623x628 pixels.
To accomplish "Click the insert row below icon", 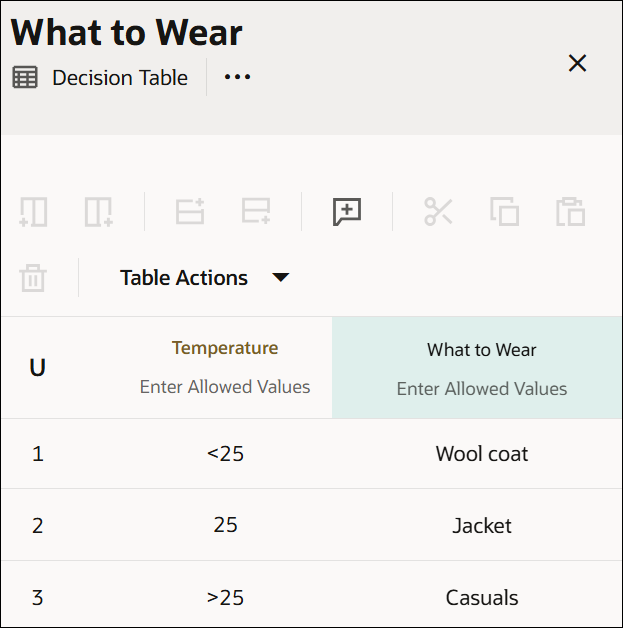I will 256,211.
